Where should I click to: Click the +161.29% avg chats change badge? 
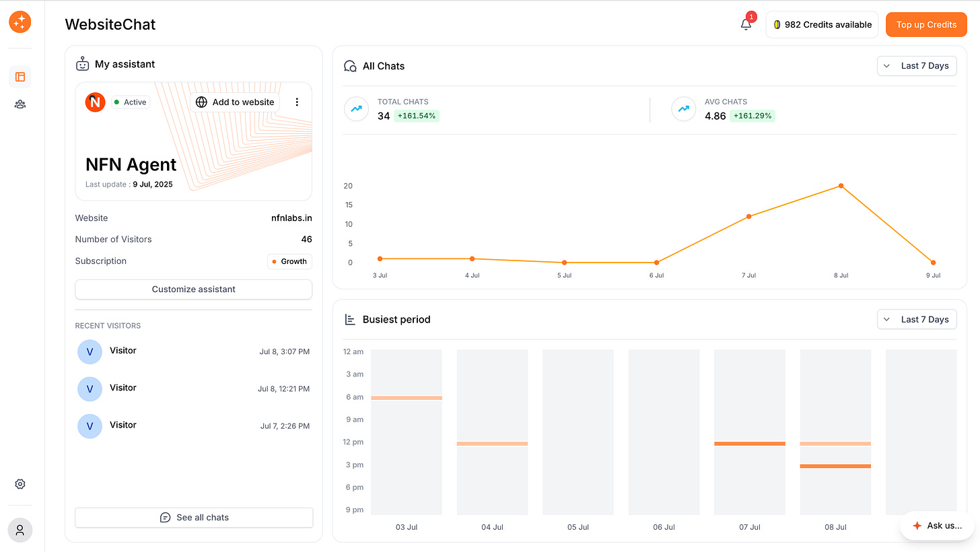(753, 116)
